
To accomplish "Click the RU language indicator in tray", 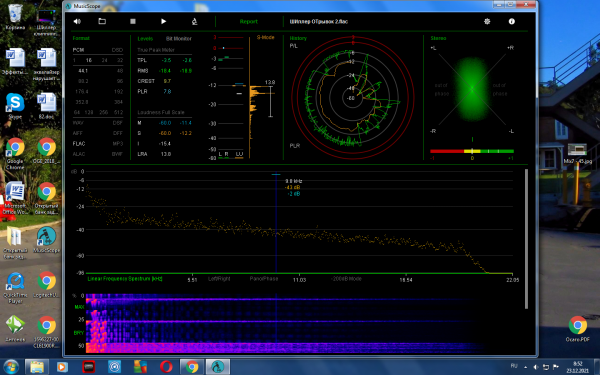I will (x=514, y=366).
